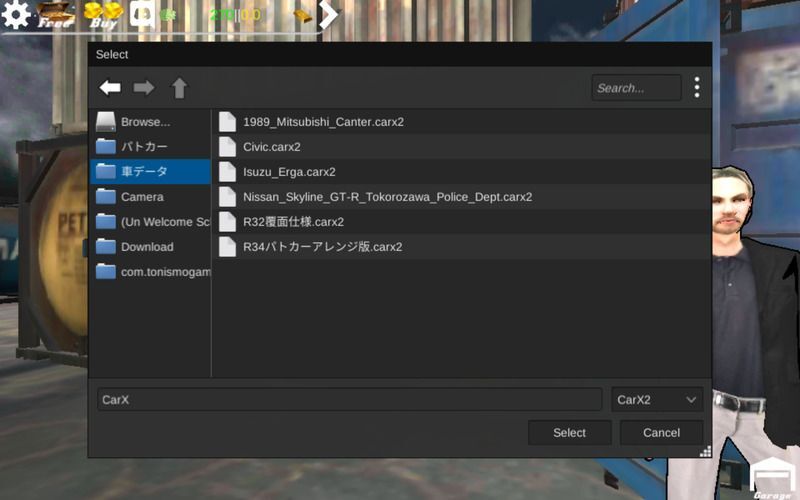This screenshot has height=500, width=800.
Task: Open the settings gear in top bar
Action: (x=16, y=14)
